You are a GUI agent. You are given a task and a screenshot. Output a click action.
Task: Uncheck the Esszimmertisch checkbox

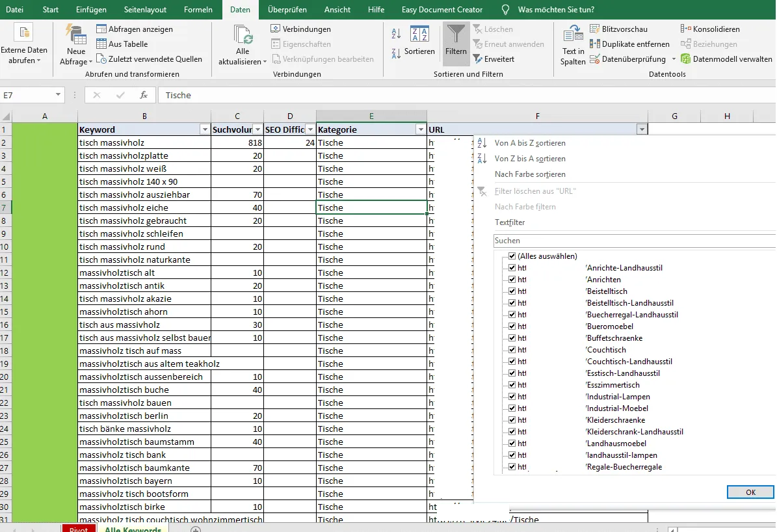click(512, 385)
